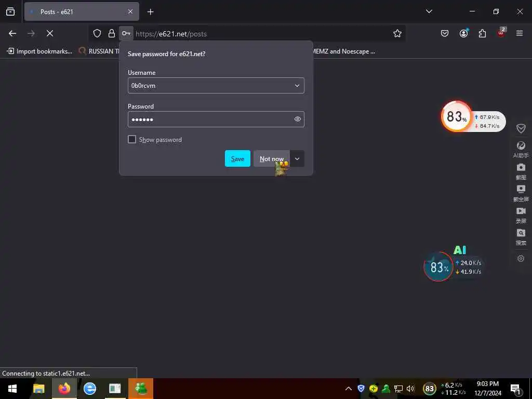Open the green people taskbar app
532x399 pixels.
click(x=140, y=389)
